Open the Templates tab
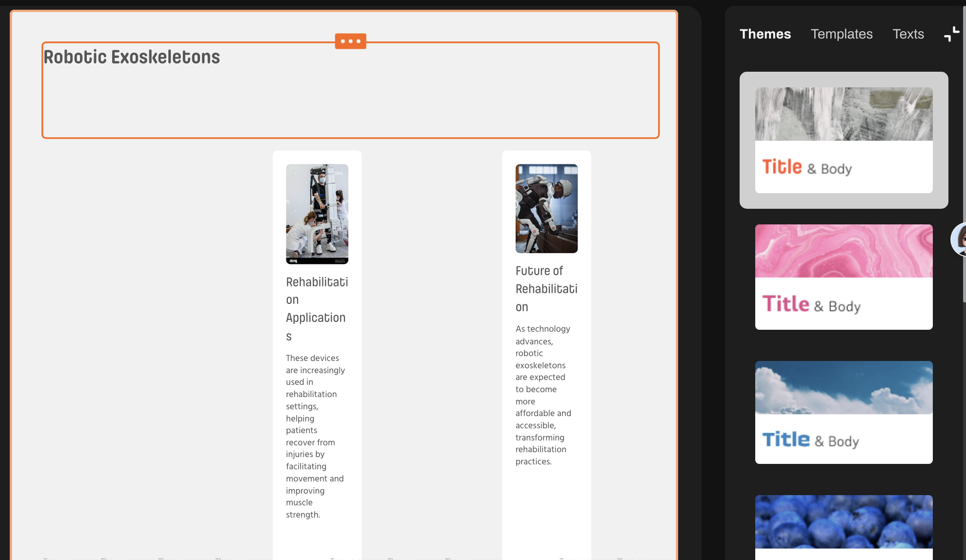This screenshot has height=560, width=966. point(842,34)
